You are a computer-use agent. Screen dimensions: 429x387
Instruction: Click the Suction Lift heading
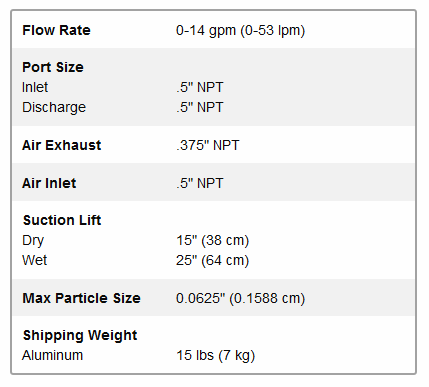(62, 220)
